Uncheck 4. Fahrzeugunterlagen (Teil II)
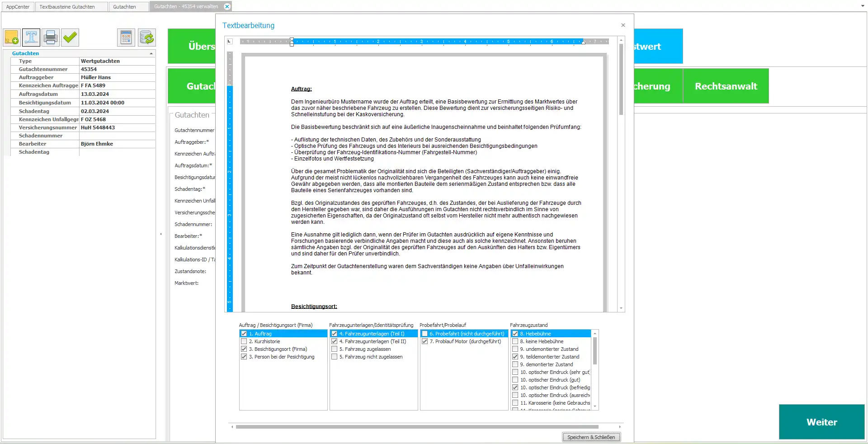The width and height of the screenshot is (868, 444). [335, 341]
